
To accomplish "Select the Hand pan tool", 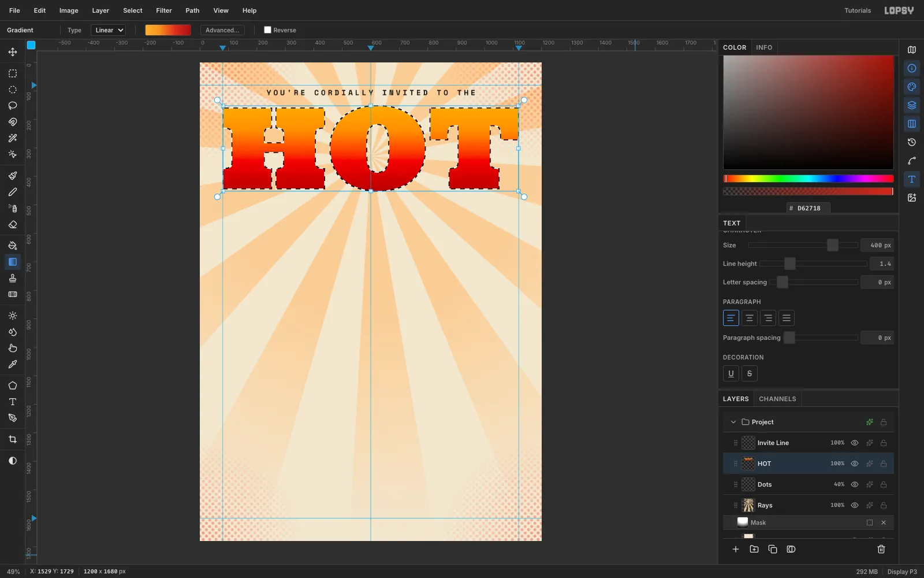I will coord(13,348).
